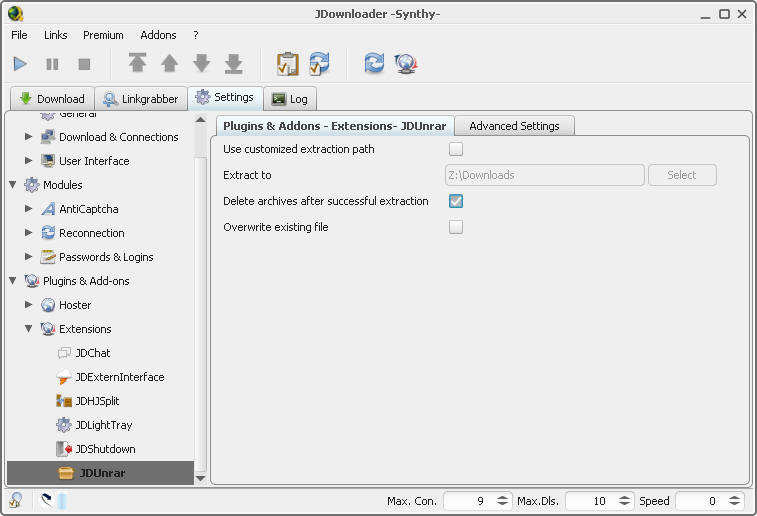
Task: Click the Max. Con. number field
Action: [470, 501]
